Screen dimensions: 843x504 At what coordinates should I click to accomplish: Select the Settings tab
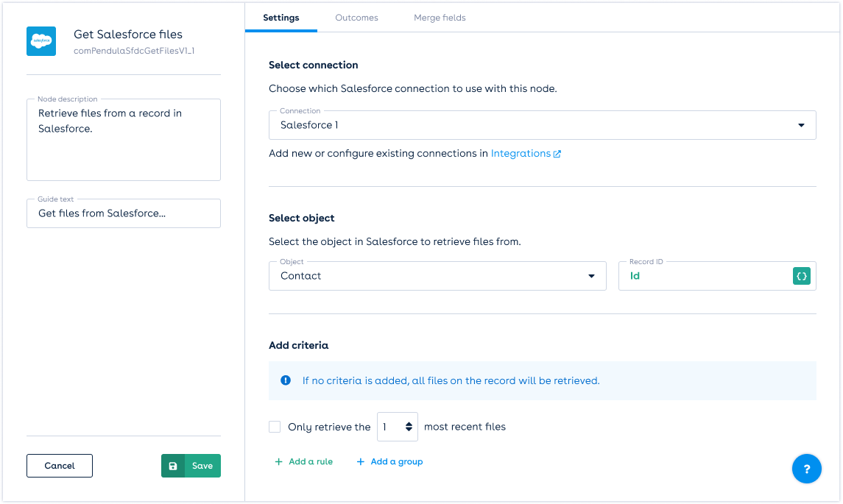[x=281, y=18]
